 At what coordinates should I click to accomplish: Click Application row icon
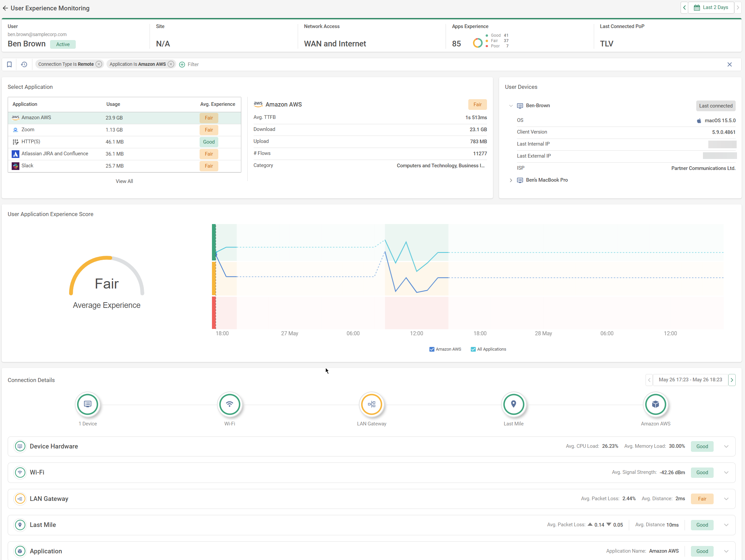[x=20, y=551]
